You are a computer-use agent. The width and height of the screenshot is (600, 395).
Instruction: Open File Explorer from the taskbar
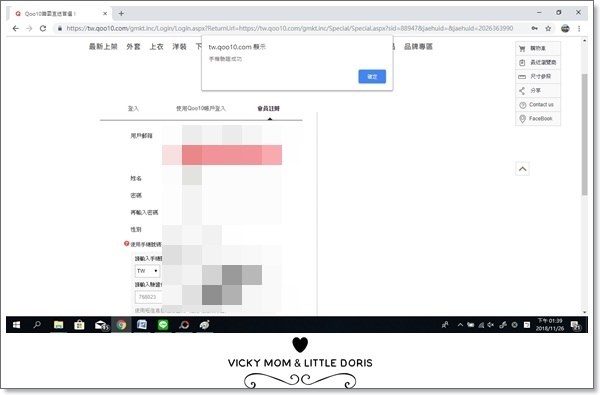click(58, 325)
